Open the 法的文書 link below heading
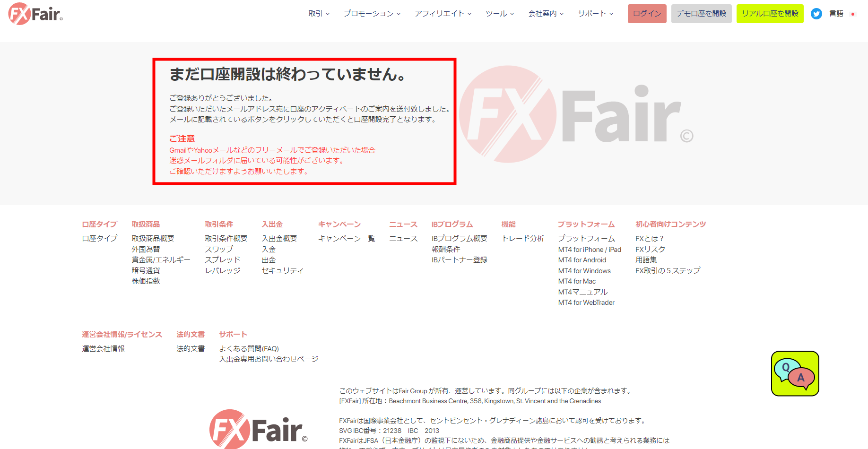This screenshot has width=868, height=449. tap(191, 349)
